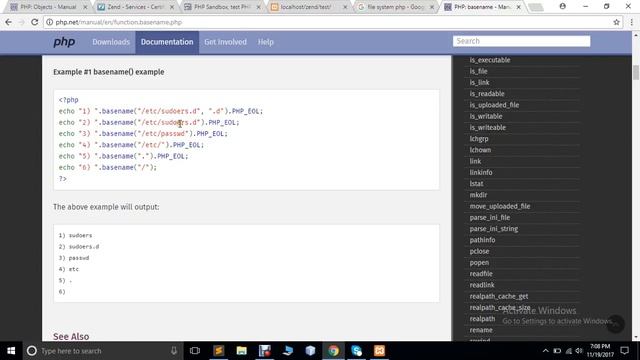Screen dimensions: 640x360
Task: Show hidden system tray icons
Action: (545, 351)
